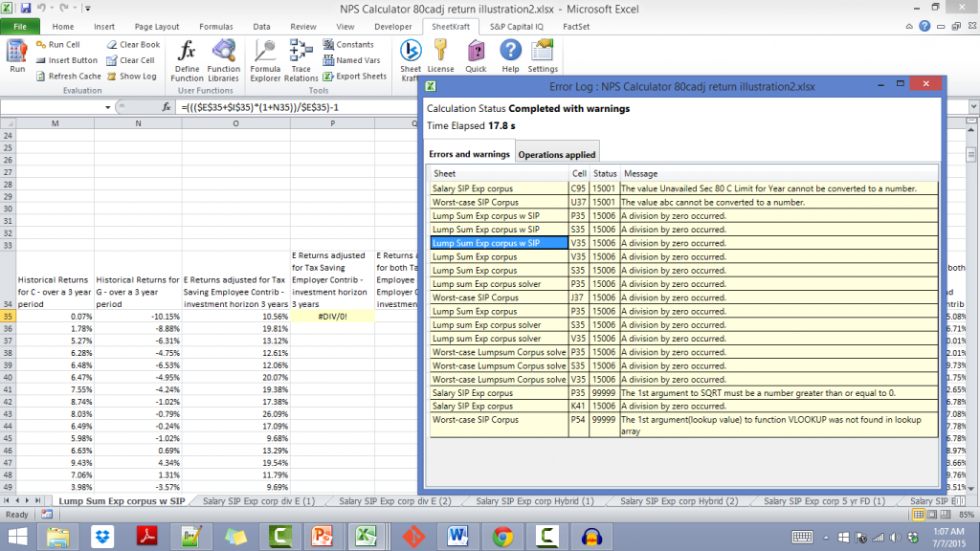
Task: Open the Windows Start button
Action: (x=17, y=536)
